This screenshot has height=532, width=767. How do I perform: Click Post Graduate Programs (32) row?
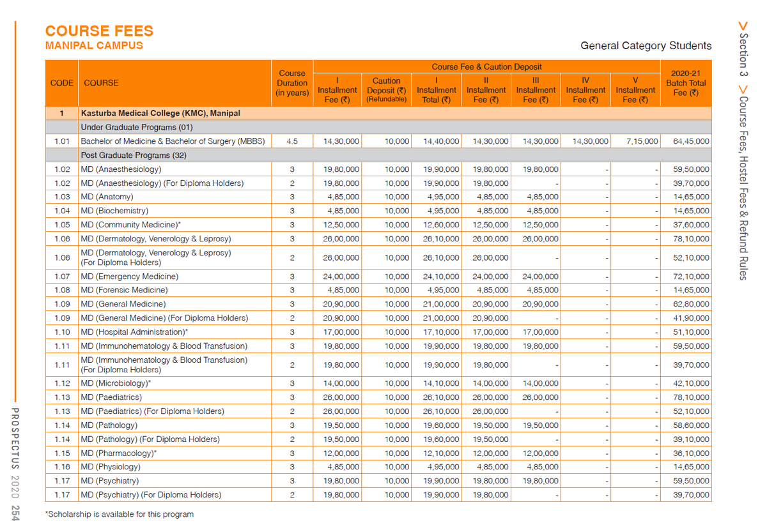378,155
